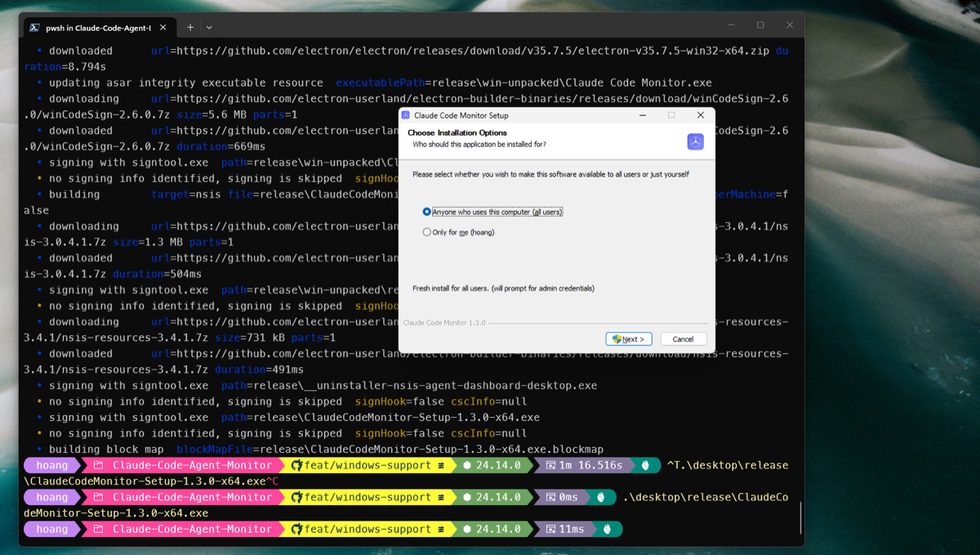Screen dimensions: 980x555
Task: Minimize the terminal window
Action: [731, 25]
